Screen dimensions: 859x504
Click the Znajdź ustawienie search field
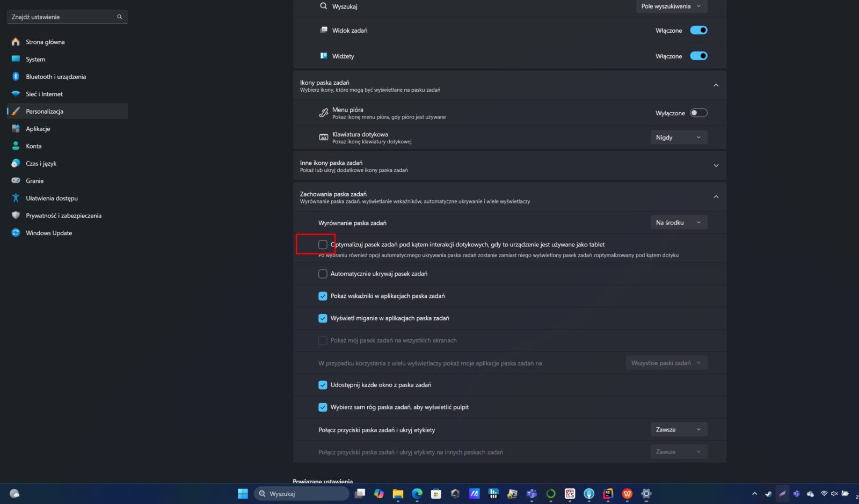[63, 17]
